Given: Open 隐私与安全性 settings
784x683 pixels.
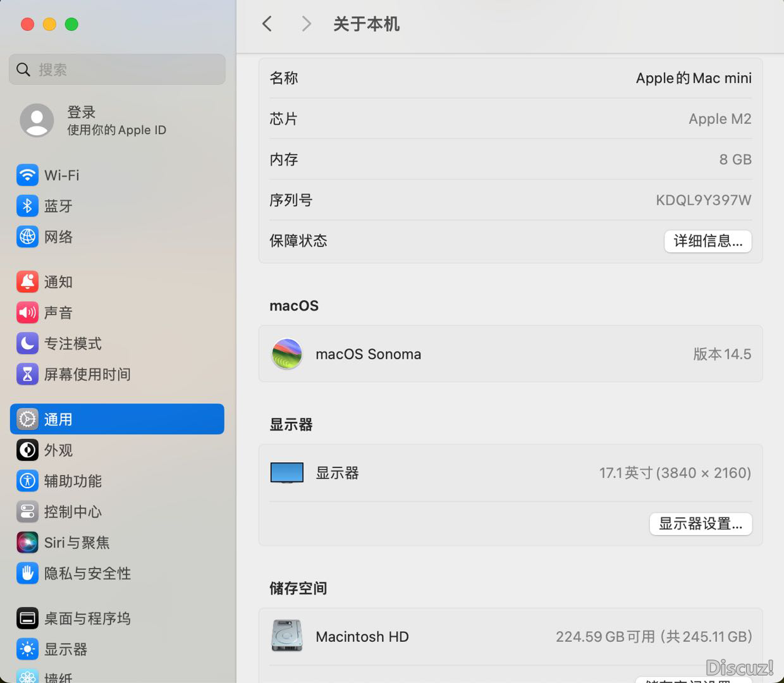Looking at the screenshot, I should 117,574.
